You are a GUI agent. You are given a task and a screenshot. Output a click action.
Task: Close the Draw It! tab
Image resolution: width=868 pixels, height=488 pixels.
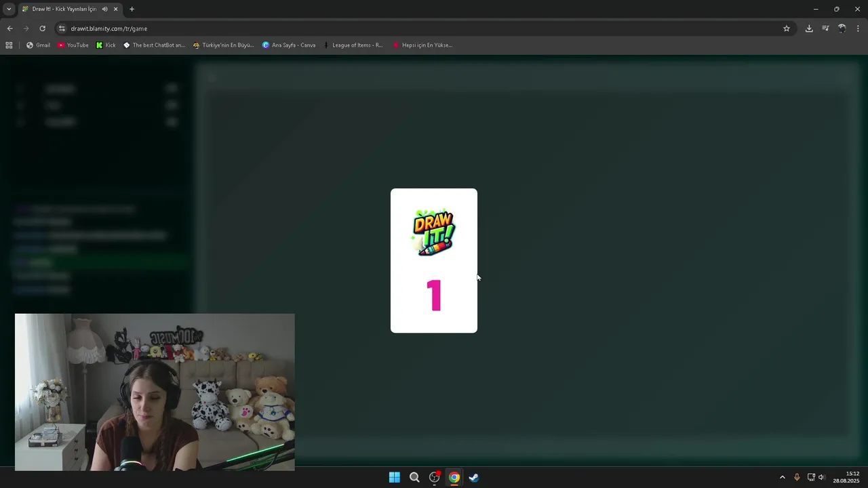115,9
